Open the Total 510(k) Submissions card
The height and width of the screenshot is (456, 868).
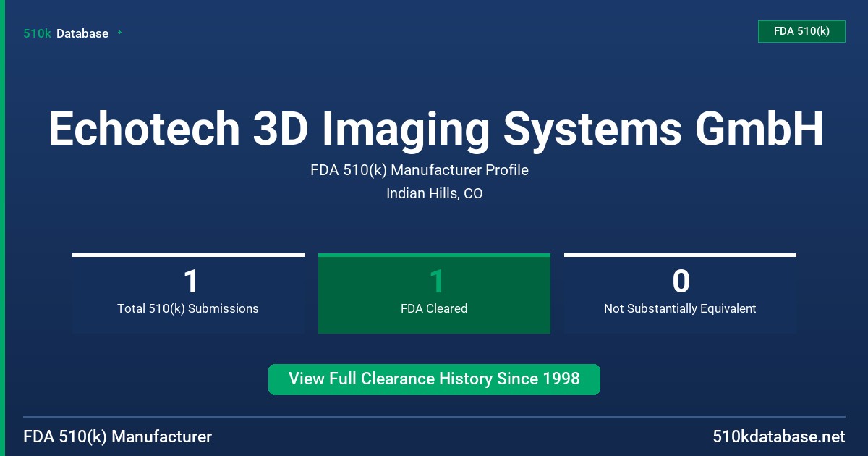click(188, 293)
